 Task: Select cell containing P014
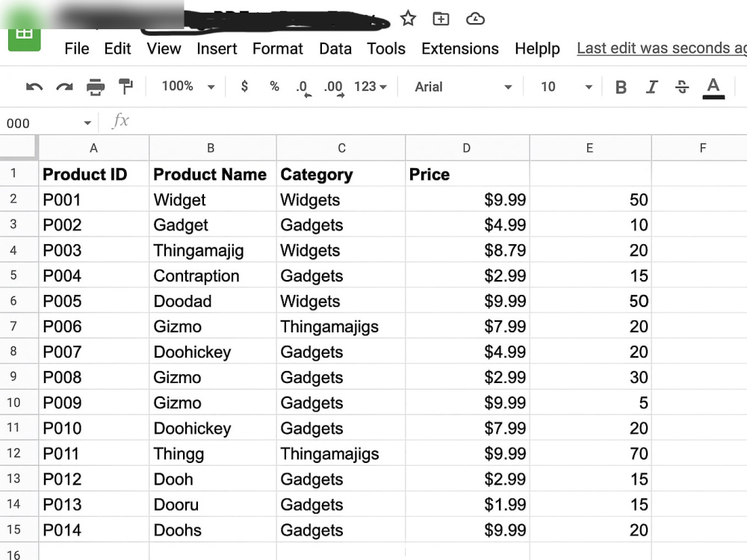pyautogui.click(x=94, y=529)
